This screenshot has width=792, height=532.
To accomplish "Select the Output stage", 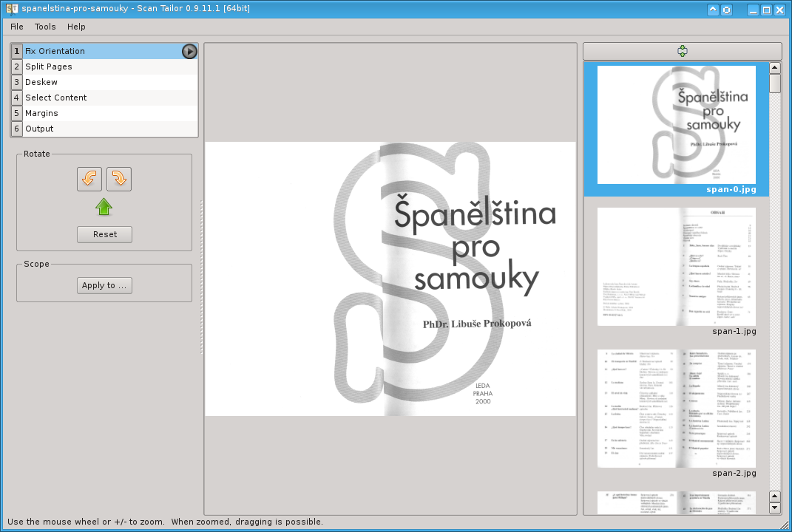I will click(104, 129).
